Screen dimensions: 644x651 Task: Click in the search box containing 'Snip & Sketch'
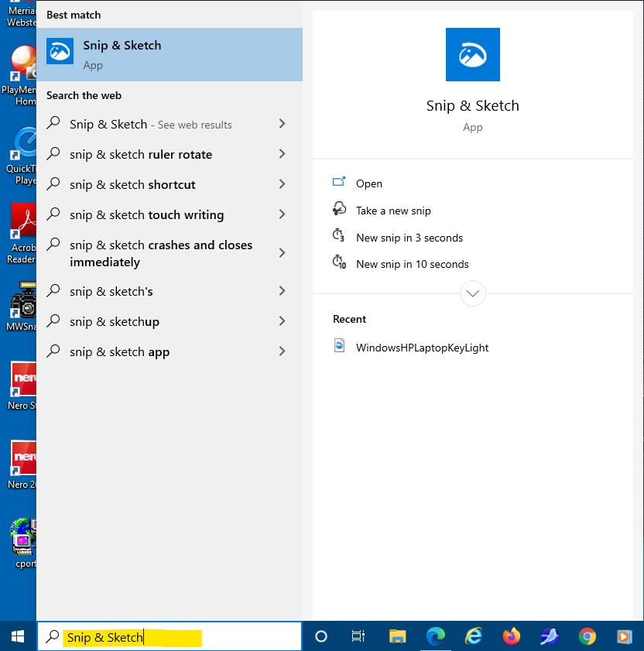170,636
